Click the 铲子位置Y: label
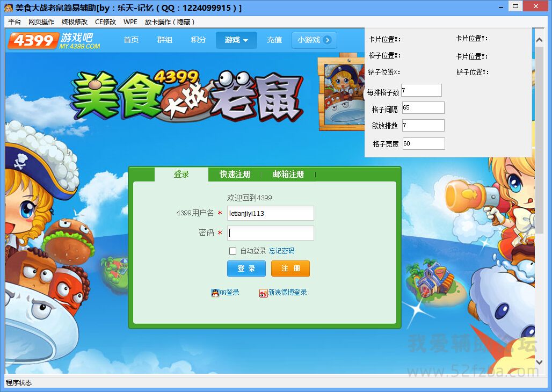This screenshot has height=392, width=552. (x=473, y=72)
